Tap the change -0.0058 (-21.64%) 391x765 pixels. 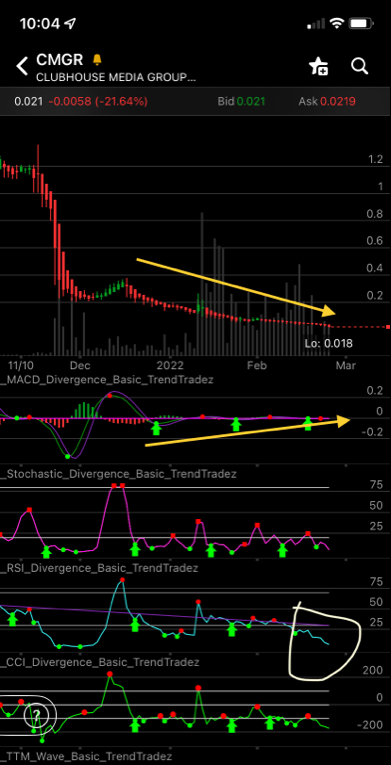pyautogui.click(x=98, y=101)
